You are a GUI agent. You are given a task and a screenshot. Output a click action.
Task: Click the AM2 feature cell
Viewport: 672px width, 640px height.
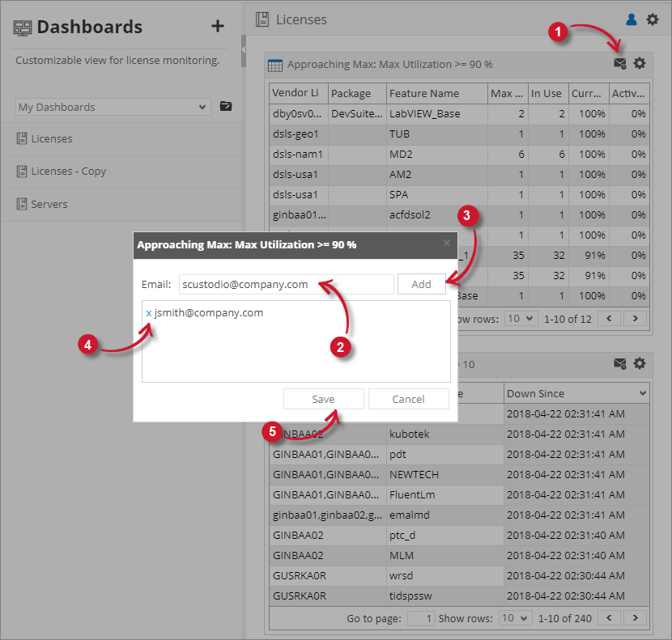click(436, 174)
